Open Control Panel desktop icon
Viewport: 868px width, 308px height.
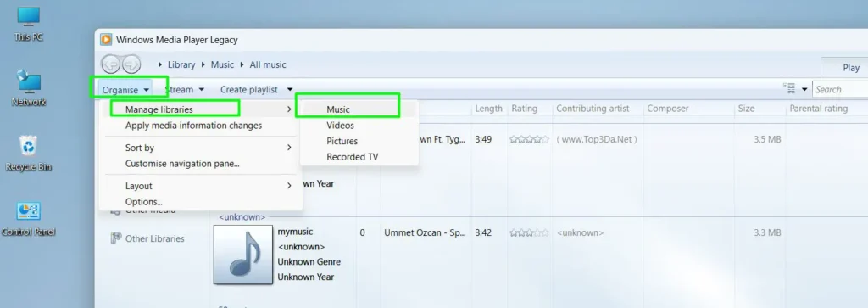click(28, 219)
